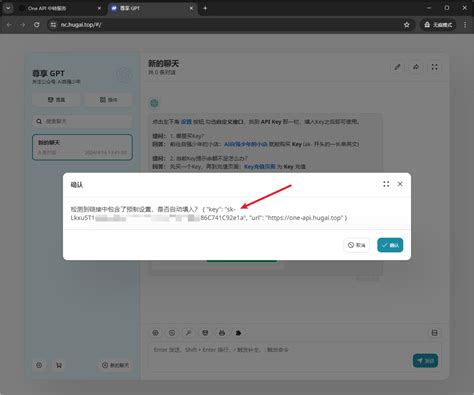
Task: Open sidebar settings gear at bottom left
Action: click(x=39, y=365)
